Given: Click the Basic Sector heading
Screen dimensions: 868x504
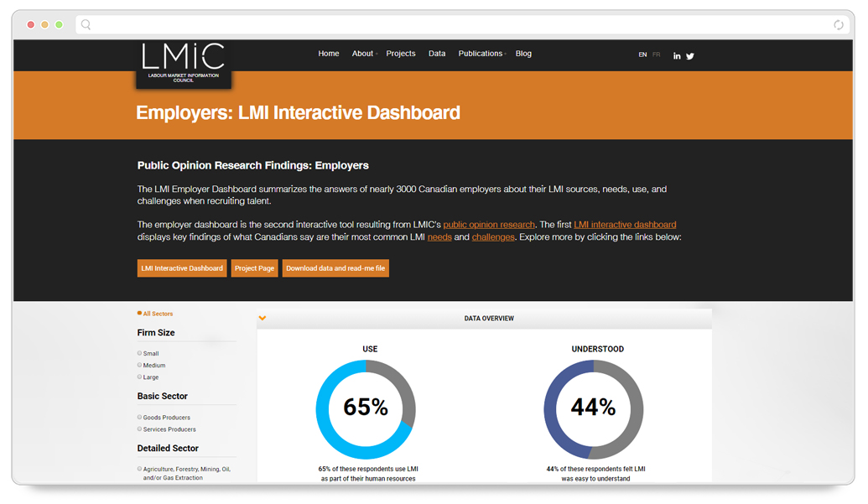Looking at the screenshot, I should (x=162, y=396).
